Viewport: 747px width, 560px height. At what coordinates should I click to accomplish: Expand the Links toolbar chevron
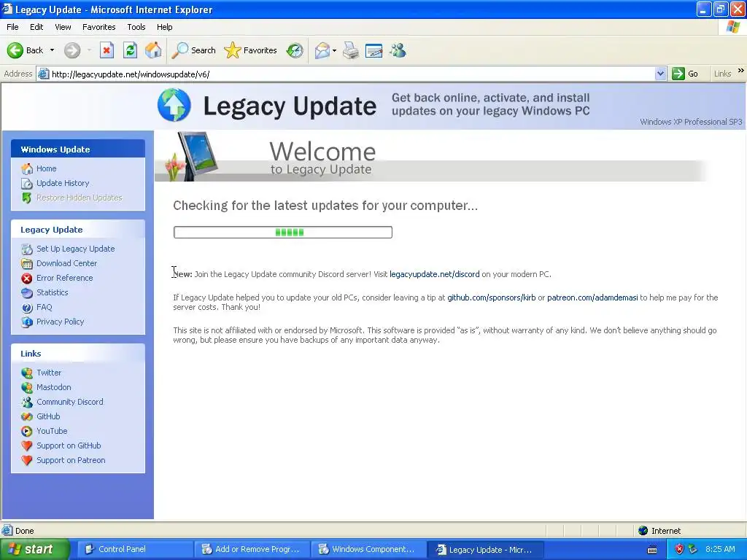click(x=741, y=71)
